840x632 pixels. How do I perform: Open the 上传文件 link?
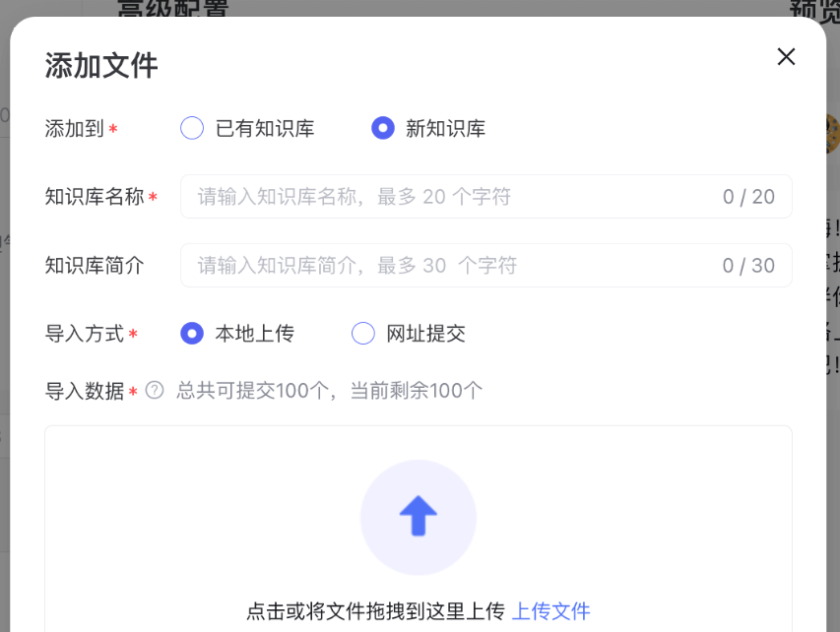550,611
